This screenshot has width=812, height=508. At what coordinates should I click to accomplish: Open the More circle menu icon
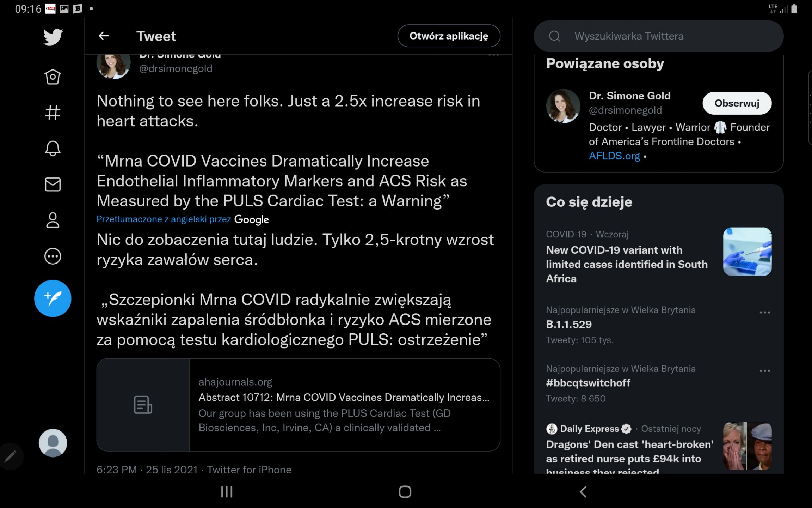[x=53, y=256]
